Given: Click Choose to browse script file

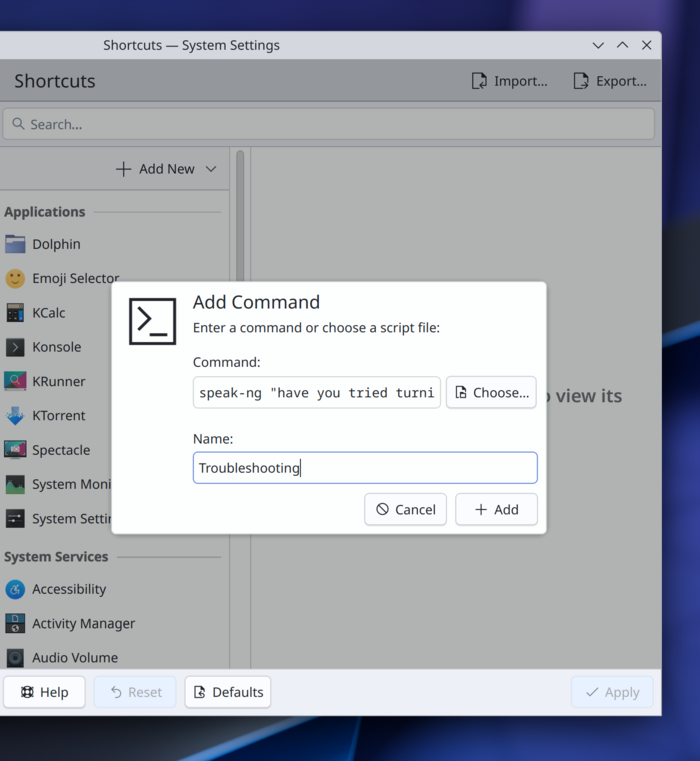Looking at the screenshot, I should [491, 393].
